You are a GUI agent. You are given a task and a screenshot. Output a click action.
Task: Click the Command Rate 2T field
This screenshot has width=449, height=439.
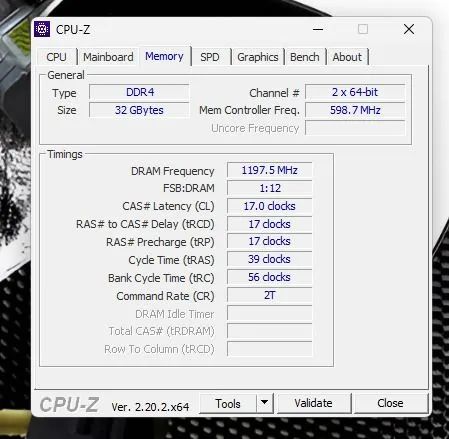270,295
